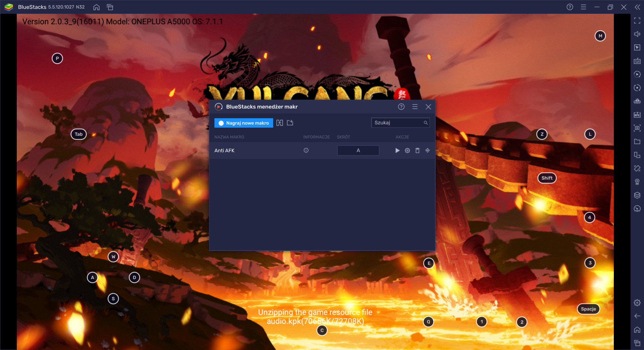The image size is (644, 350).
Task: Open the macro recorder icon in sidebar
Action: coord(637,74)
